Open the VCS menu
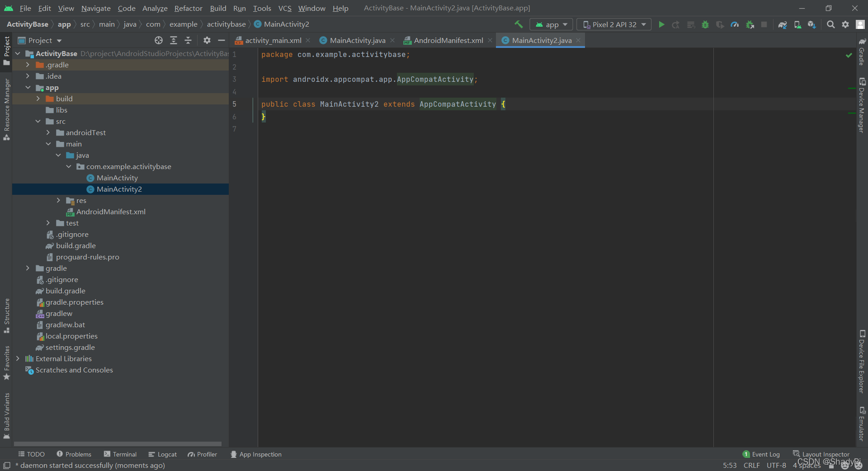868x471 pixels. point(285,8)
